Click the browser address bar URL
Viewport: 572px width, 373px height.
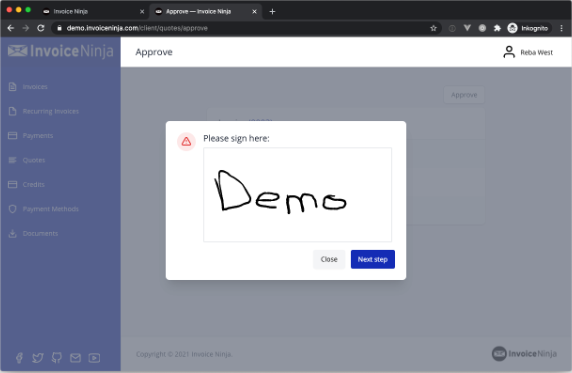pos(137,28)
